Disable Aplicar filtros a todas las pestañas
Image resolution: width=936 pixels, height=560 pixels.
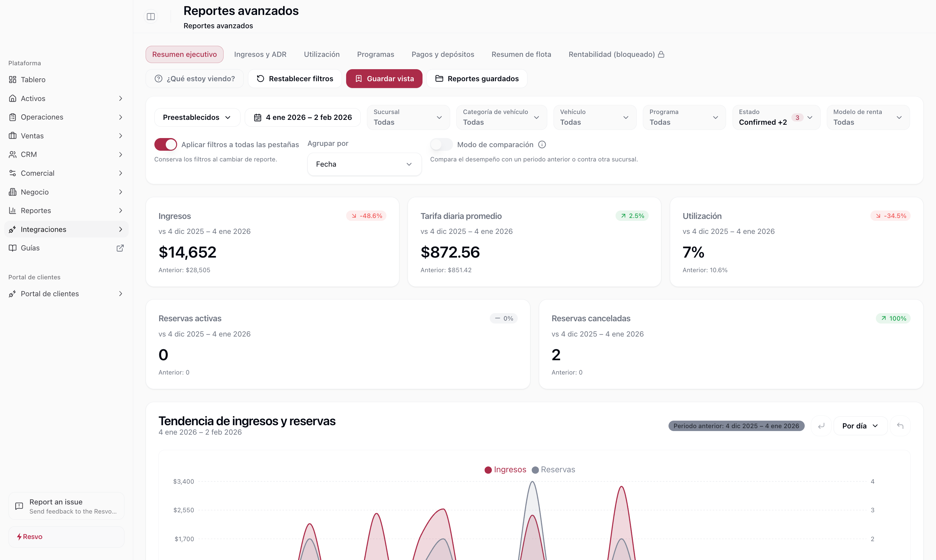tap(166, 144)
